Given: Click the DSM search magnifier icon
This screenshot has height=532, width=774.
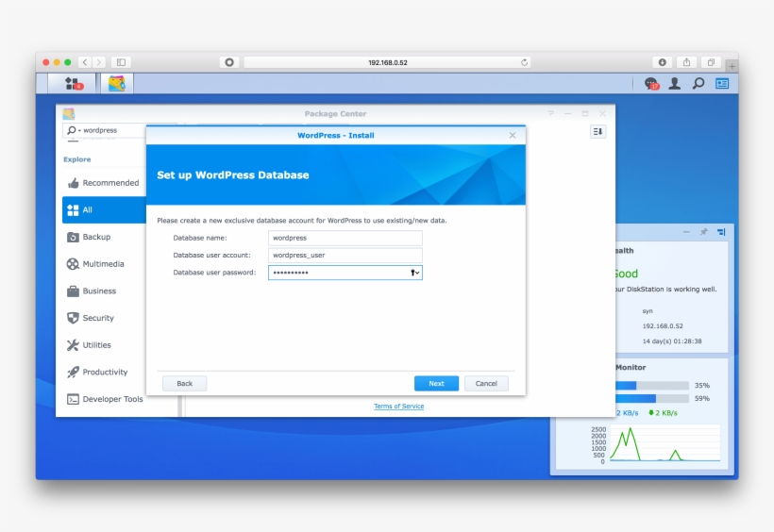Looking at the screenshot, I should (x=698, y=83).
